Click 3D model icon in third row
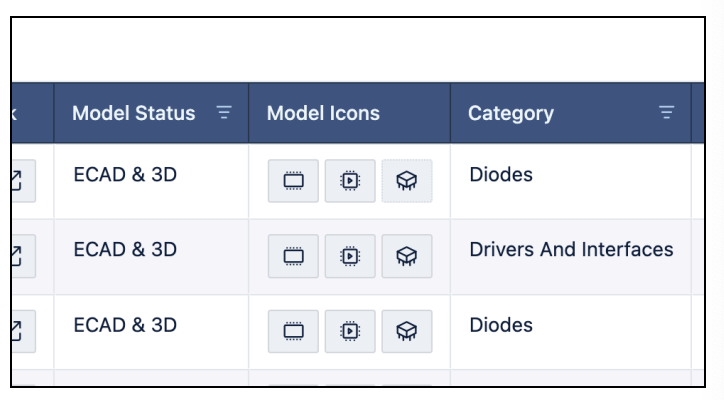 click(x=407, y=331)
